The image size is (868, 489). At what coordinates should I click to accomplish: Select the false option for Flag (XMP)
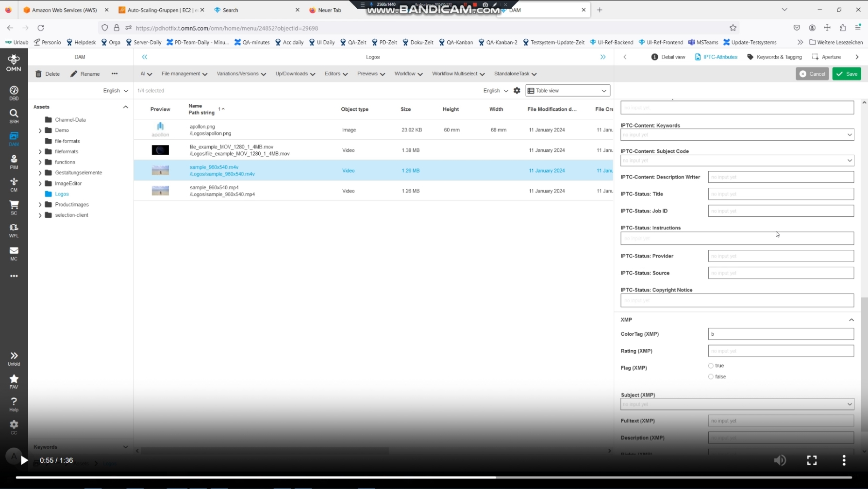coord(711,377)
